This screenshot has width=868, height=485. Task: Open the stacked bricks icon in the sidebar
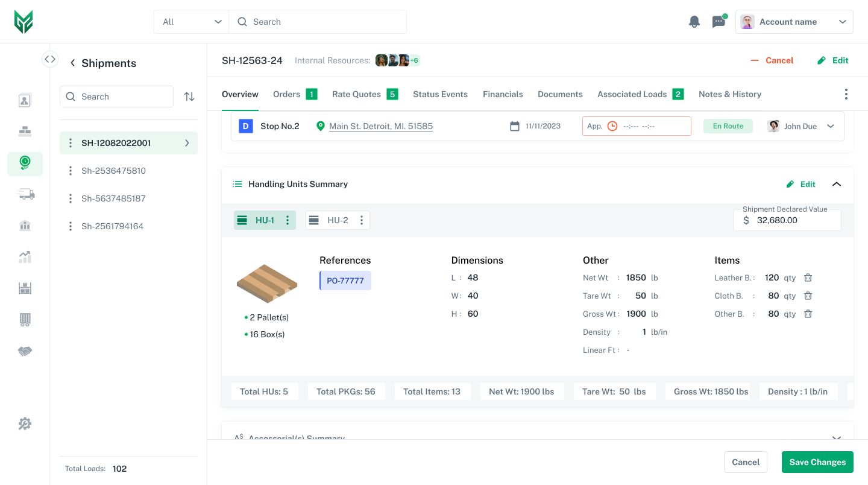25,132
